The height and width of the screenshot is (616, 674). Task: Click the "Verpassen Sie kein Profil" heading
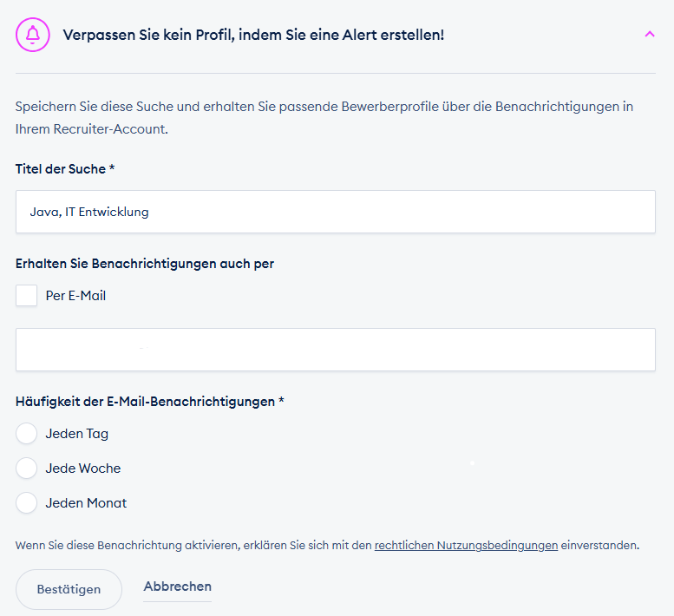pyautogui.click(x=253, y=36)
